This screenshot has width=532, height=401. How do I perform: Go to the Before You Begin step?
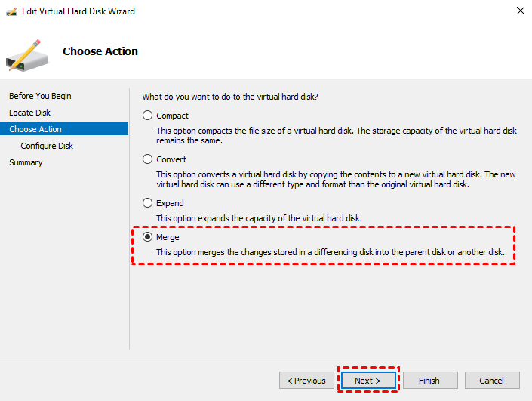point(40,96)
